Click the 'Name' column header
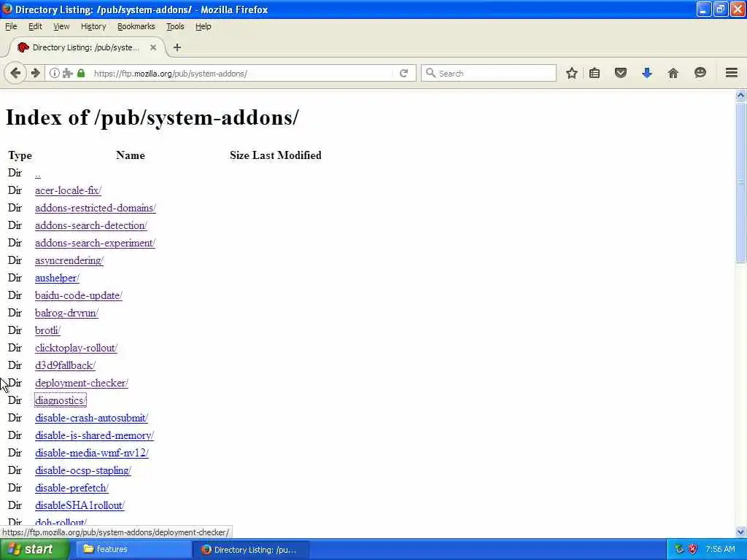This screenshot has height=560, width=747. pos(131,155)
